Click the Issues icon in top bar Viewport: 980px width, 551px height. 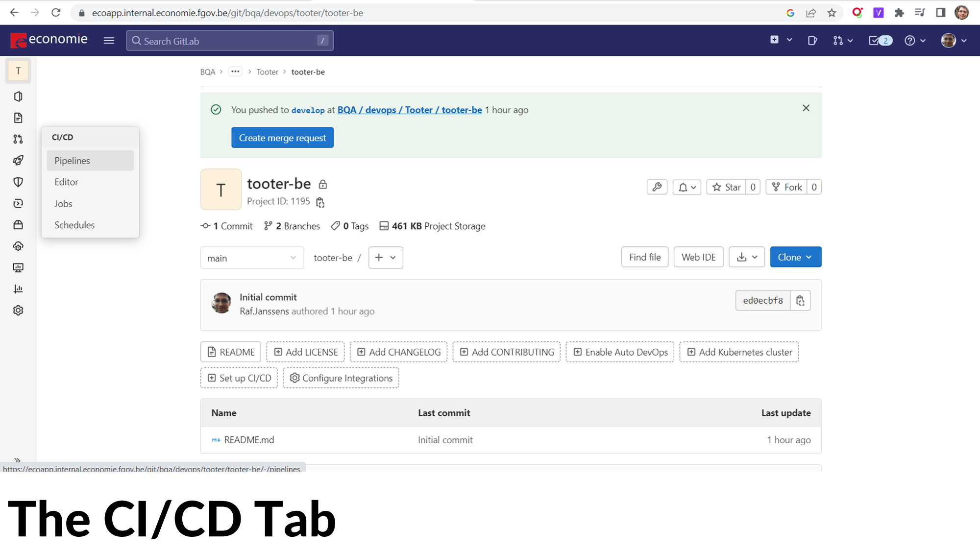(812, 41)
